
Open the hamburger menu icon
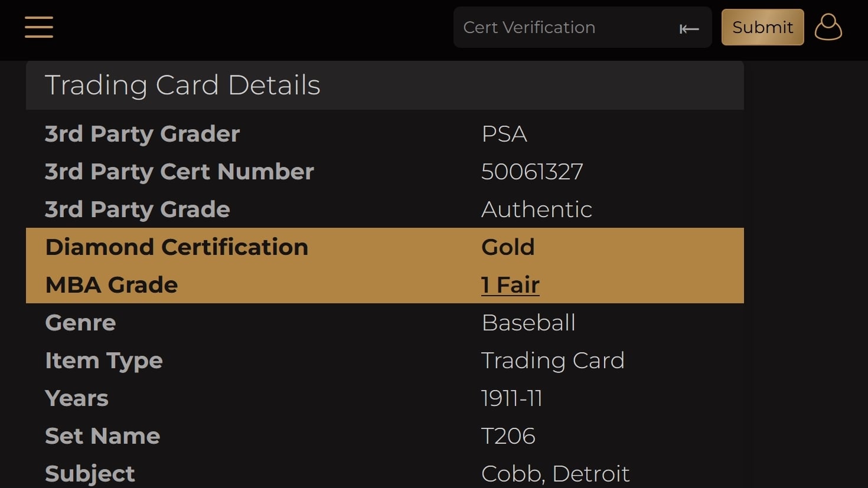pyautogui.click(x=39, y=27)
